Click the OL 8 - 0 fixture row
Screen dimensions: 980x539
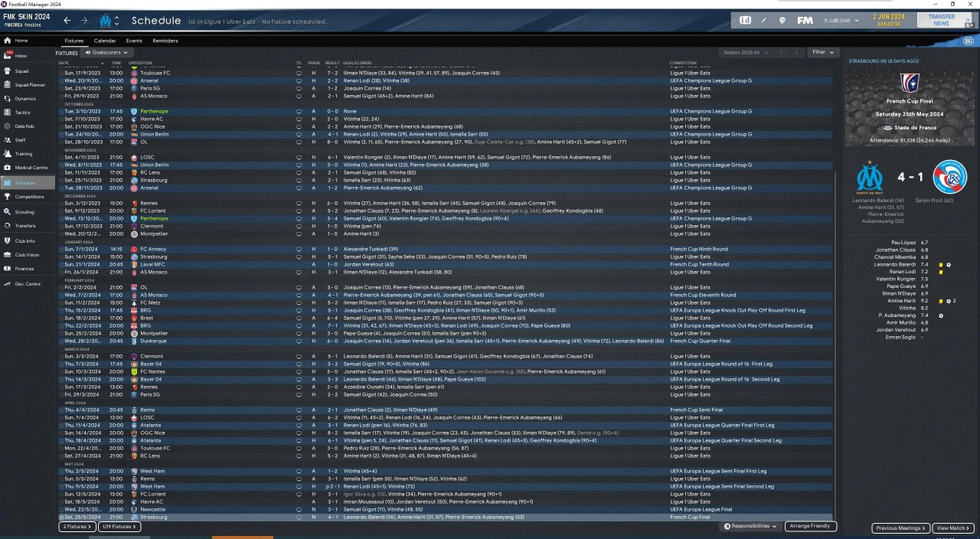point(446,142)
